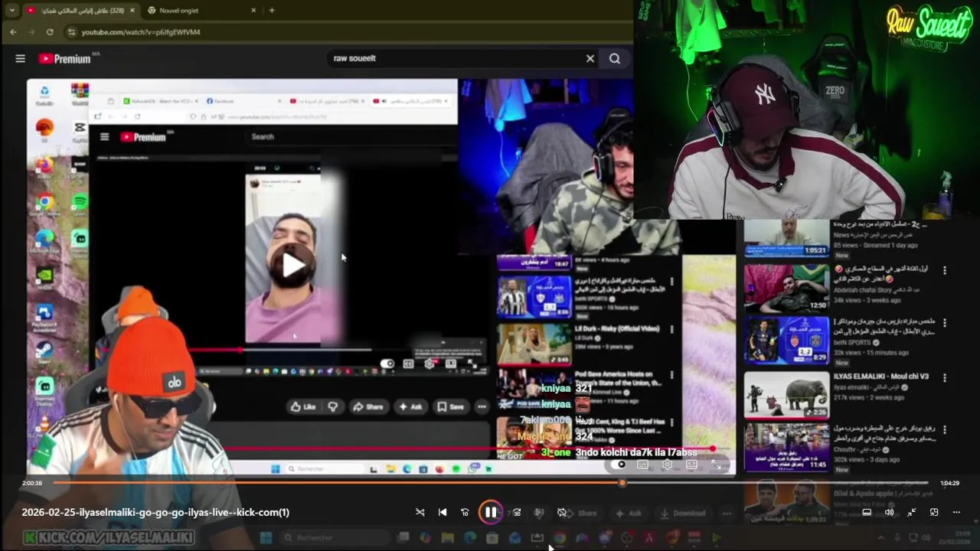
Task: Click the Share button under inner video
Action: [x=368, y=407]
